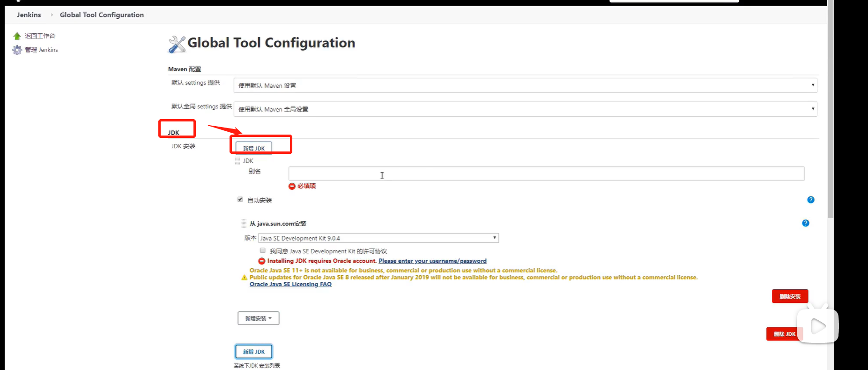Open 默认全局 settings 提供 dropdown

click(526, 109)
